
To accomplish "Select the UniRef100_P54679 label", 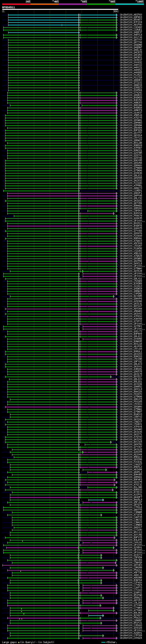I will click(x=131, y=216).
